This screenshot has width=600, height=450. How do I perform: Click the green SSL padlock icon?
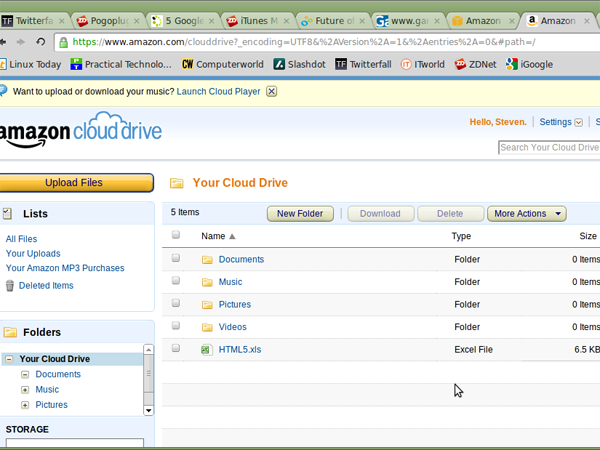pos(64,42)
